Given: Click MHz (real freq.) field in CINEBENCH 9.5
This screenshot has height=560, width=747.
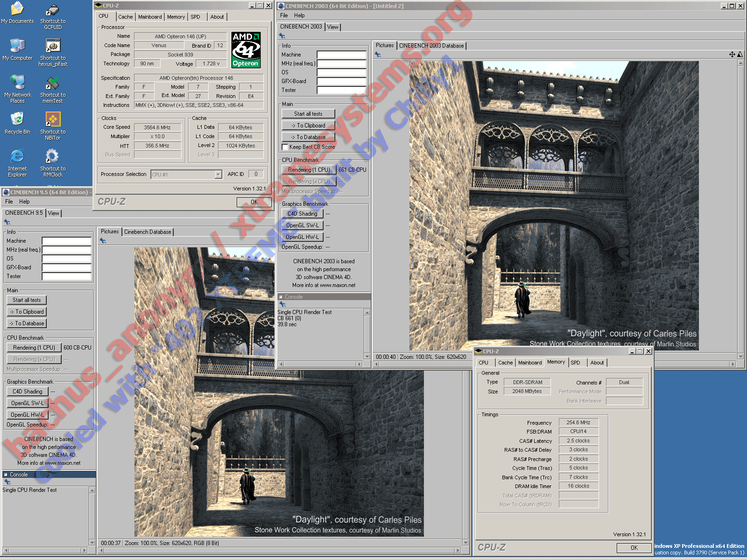Looking at the screenshot, I should [x=67, y=250].
